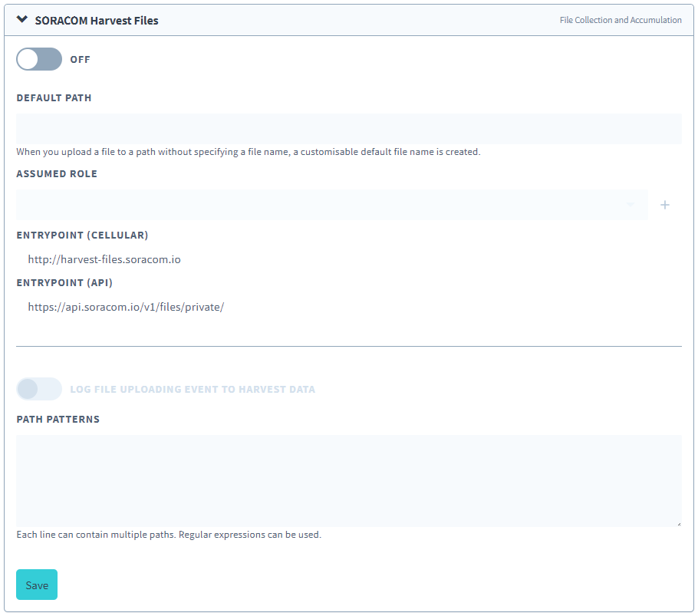This screenshot has width=698, height=616.
Task: Click inside the Path Patterns text area
Action: 349,480
